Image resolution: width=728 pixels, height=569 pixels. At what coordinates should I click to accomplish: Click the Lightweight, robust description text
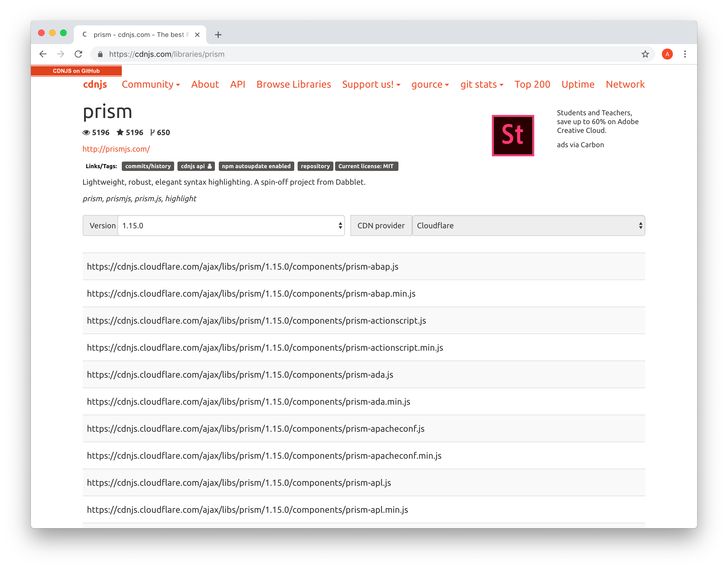224,182
